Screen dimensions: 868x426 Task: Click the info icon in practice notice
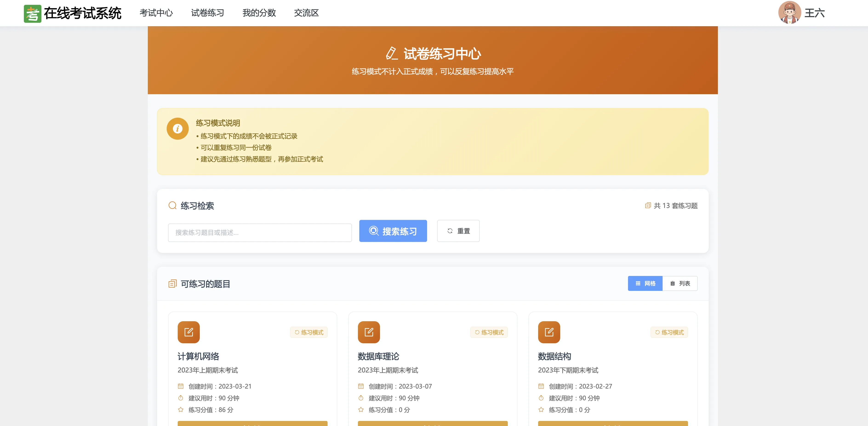(177, 129)
